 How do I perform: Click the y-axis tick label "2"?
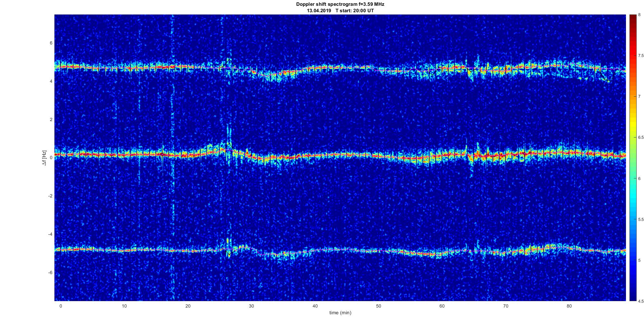tap(51, 119)
